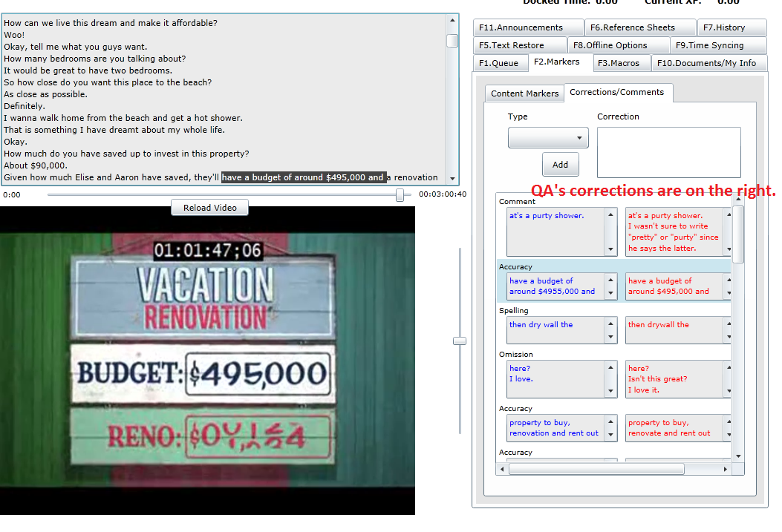Click scroll-down arrow of corrections list

click(x=737, y=456)
